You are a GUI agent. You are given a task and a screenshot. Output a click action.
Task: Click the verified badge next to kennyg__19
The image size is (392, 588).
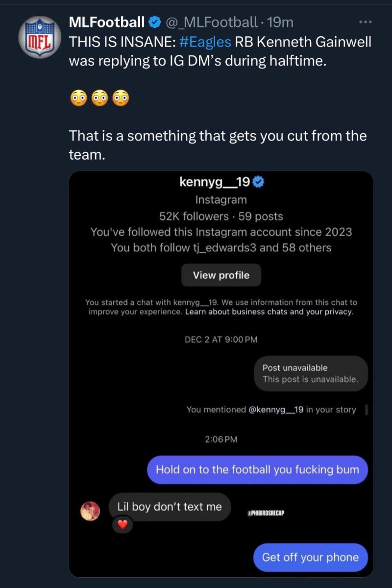click(259, 183)
